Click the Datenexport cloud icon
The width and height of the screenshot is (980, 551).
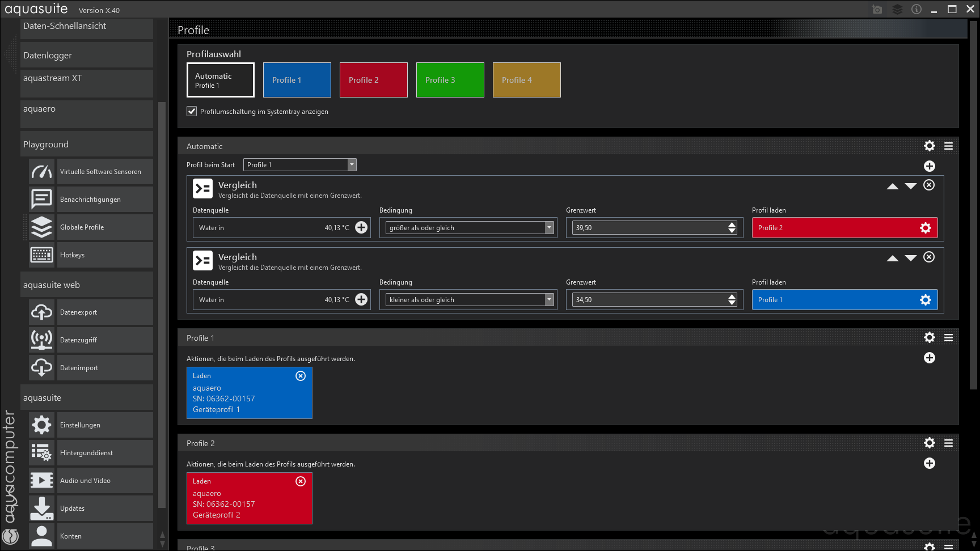41,312
